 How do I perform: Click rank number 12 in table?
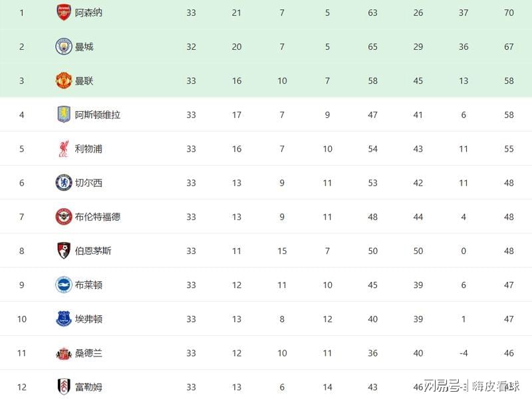[21, 387]
